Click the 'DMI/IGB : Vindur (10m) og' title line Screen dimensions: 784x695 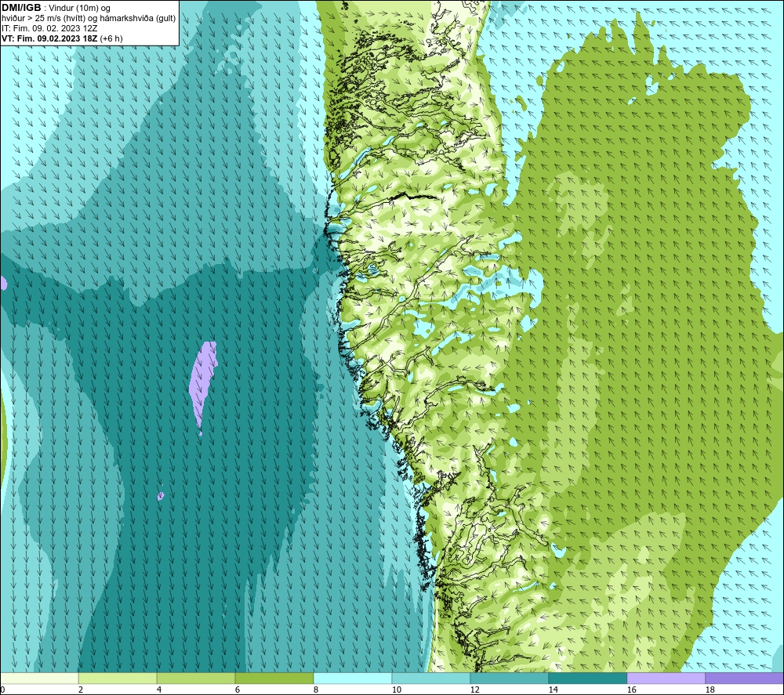click(56, 8)
